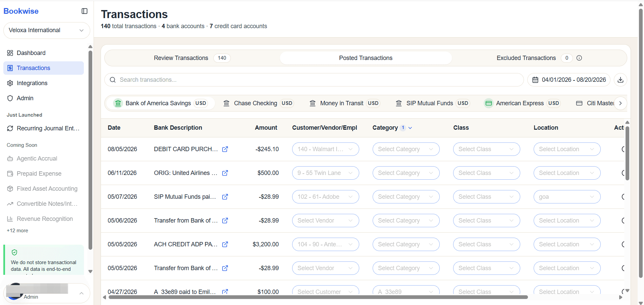Select Chase Checking account chip
This screenshot has height=305, width=644.
tap(258, 103)
